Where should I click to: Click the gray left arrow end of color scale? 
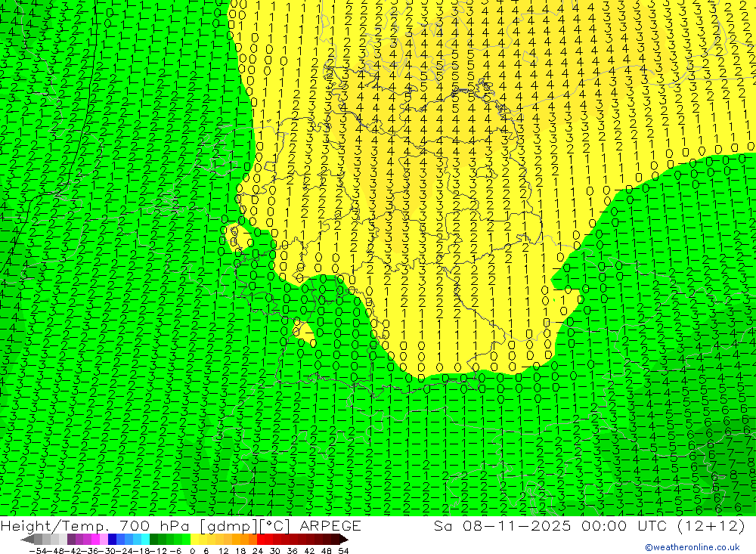pos(27,540)
